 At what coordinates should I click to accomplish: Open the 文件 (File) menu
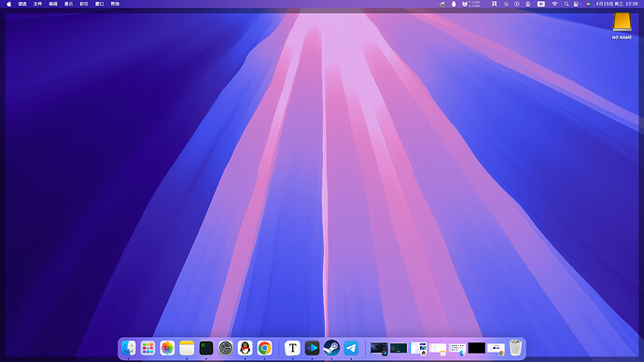(x=37, y=4)
